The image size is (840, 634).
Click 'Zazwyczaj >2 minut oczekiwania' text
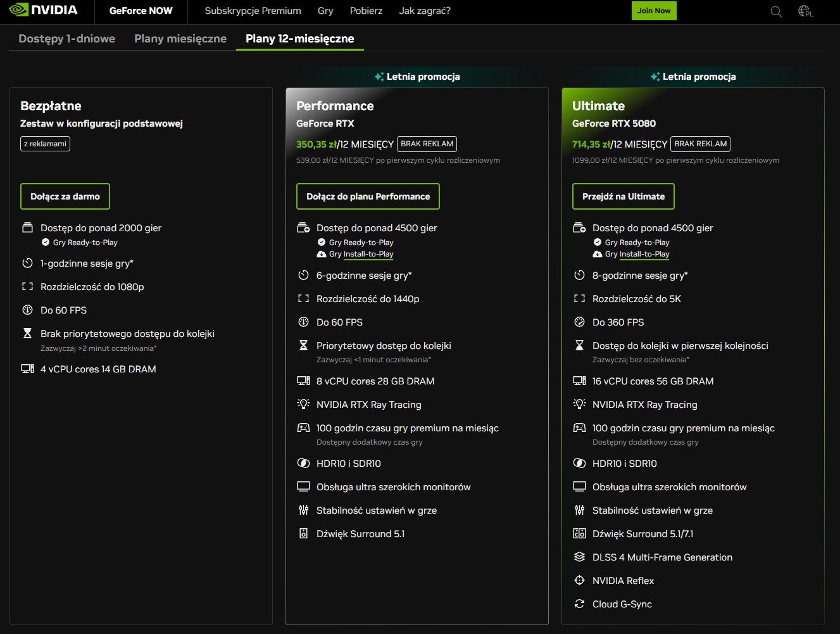pos(98,348)
